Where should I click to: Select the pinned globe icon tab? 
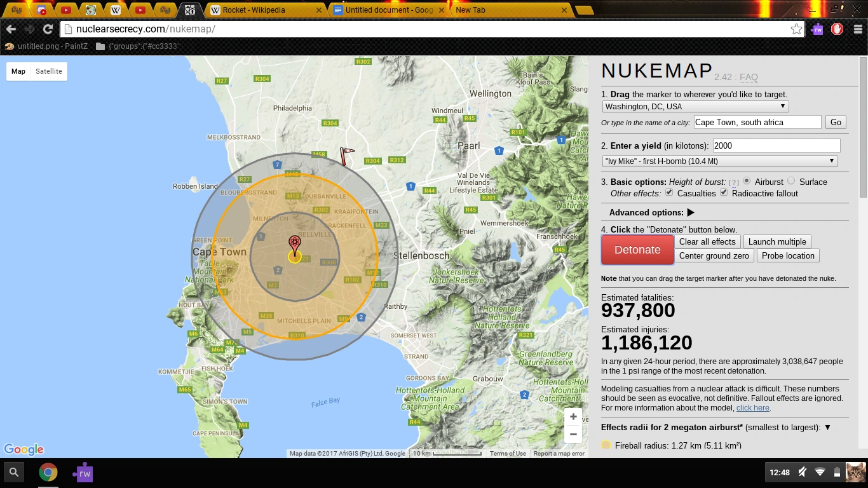(91, 10)
